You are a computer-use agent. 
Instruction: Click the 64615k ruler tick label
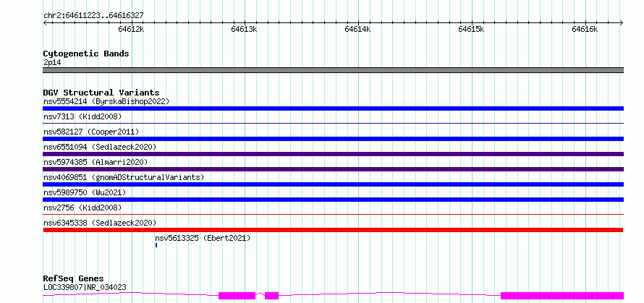[472, 29]
